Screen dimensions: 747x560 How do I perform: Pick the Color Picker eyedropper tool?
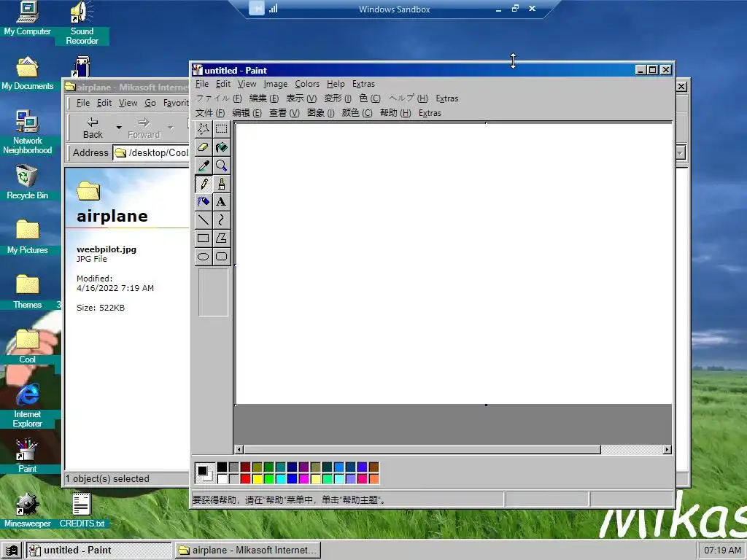pyautogui.click(x=204, y=166)
